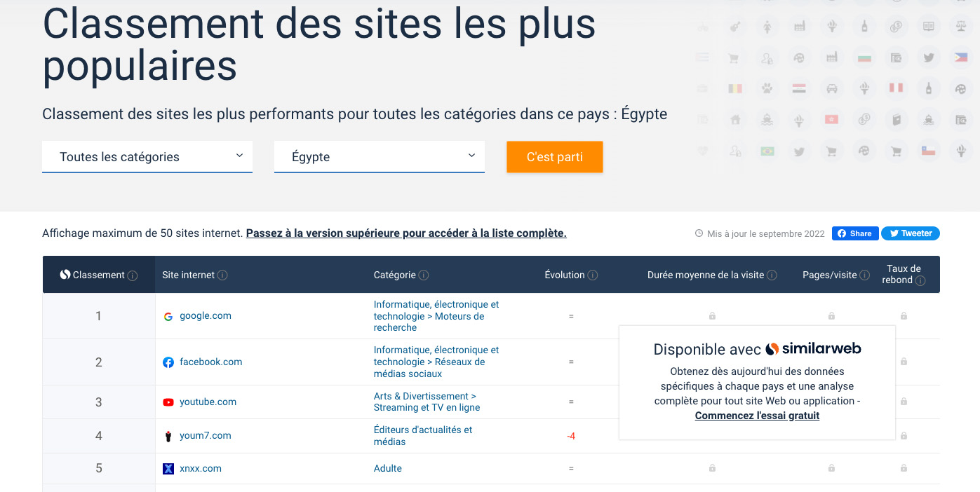Click rank number 1 cell
Screen dimensions: 980x492
(99, 316)
